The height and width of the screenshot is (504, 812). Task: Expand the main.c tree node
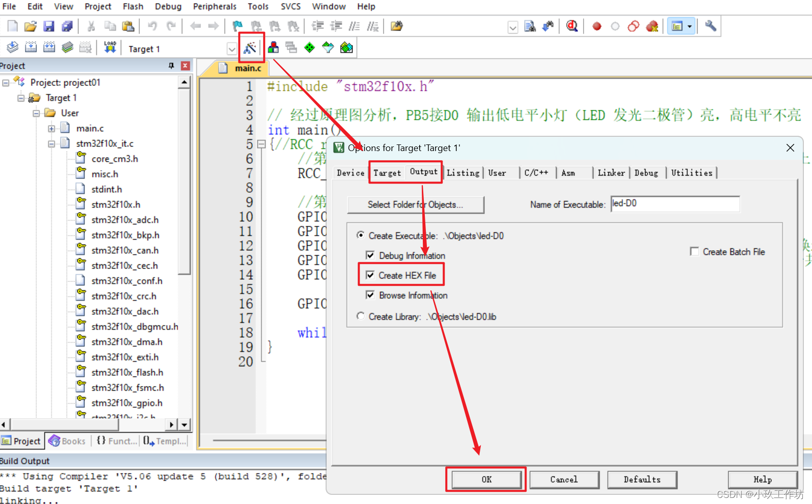51,129
